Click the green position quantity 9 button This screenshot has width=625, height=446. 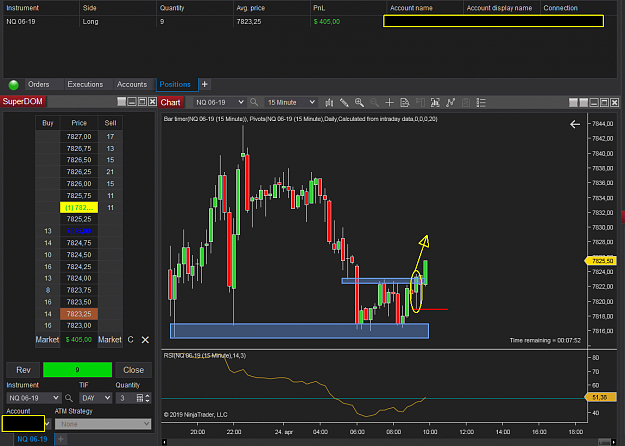(x=77, y=370)
